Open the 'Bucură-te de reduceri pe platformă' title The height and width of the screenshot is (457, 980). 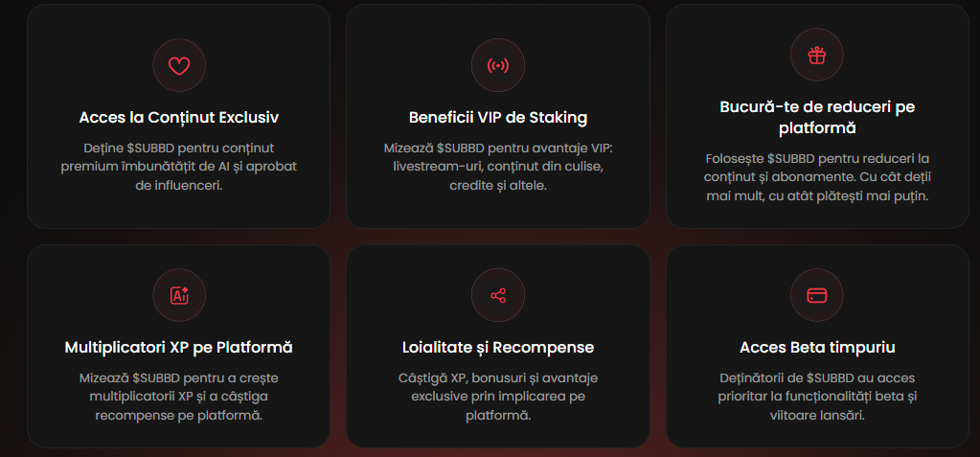pos(817,118)
